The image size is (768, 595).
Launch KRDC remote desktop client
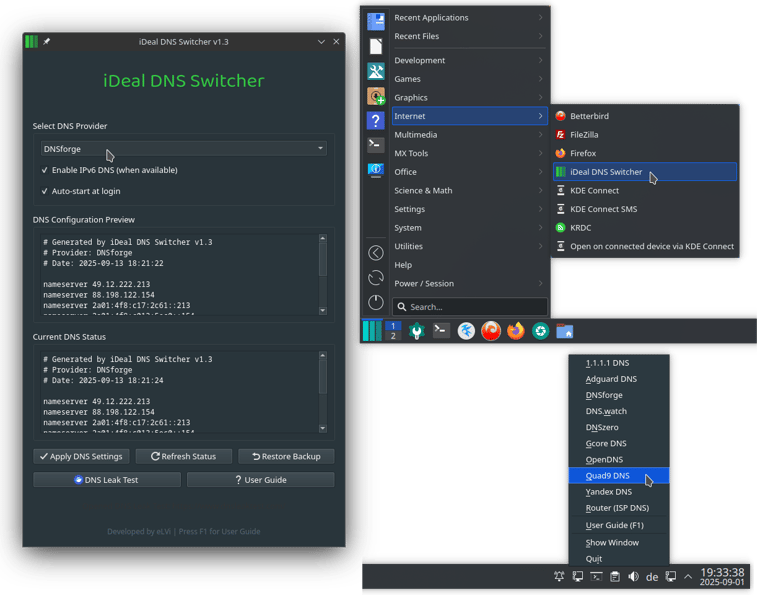coord(645,228)
